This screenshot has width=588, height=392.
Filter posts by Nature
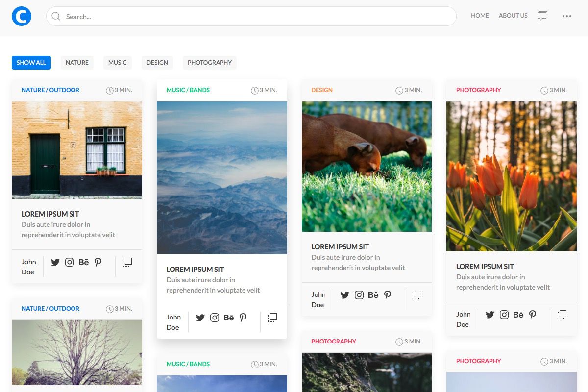(x=77, y=63)
